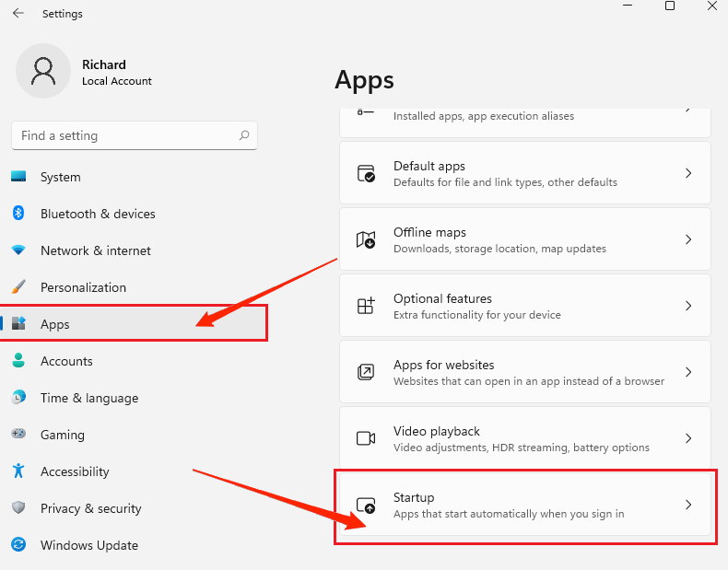Click the search magnifier icon

244,135
